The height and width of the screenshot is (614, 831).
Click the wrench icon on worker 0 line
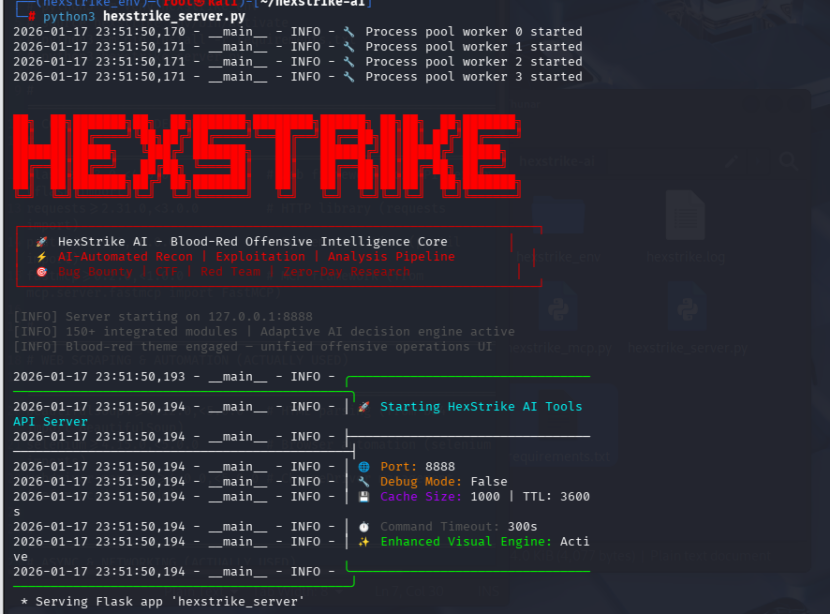349,32
